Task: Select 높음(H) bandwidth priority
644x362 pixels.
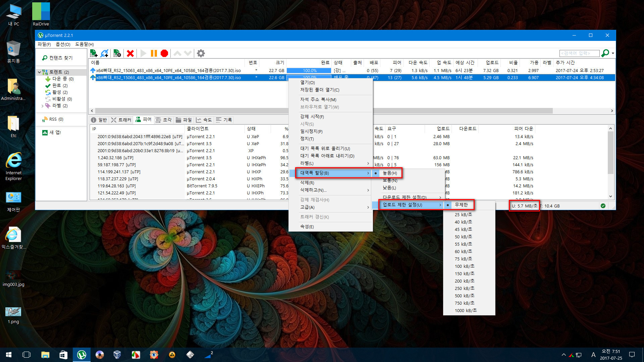Action: coord(390,173)
